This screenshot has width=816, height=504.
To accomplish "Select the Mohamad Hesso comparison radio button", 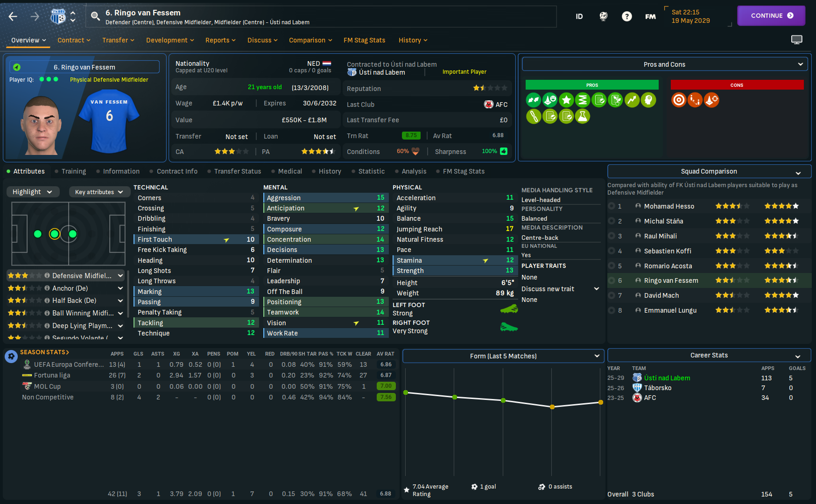I will pos(612,206).
